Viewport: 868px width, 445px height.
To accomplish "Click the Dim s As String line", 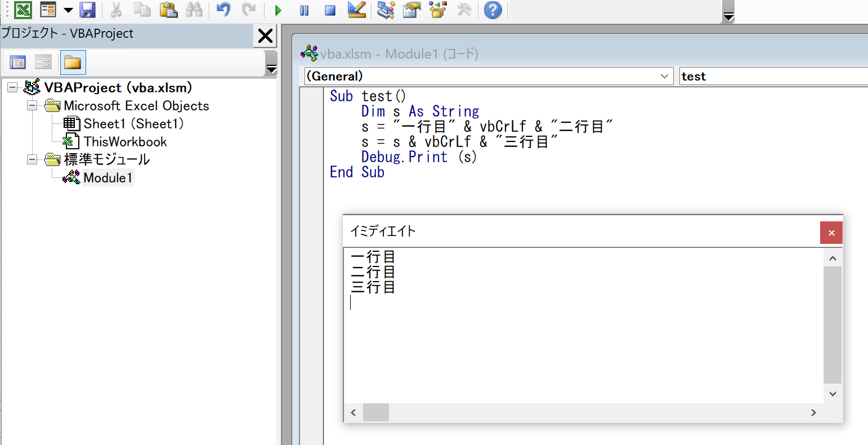I will 420,112.
